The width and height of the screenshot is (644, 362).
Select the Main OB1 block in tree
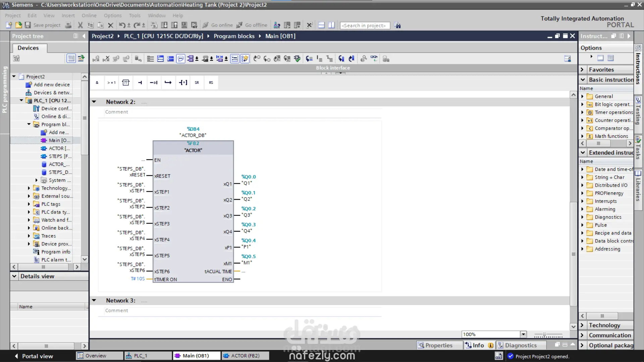pos(56,140)
